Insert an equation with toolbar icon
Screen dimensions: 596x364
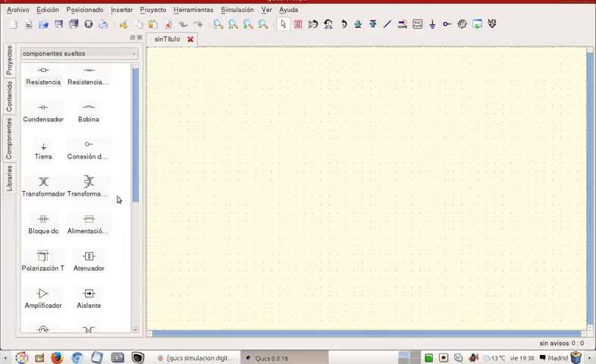pyautogui.click(x=417, y=24)
